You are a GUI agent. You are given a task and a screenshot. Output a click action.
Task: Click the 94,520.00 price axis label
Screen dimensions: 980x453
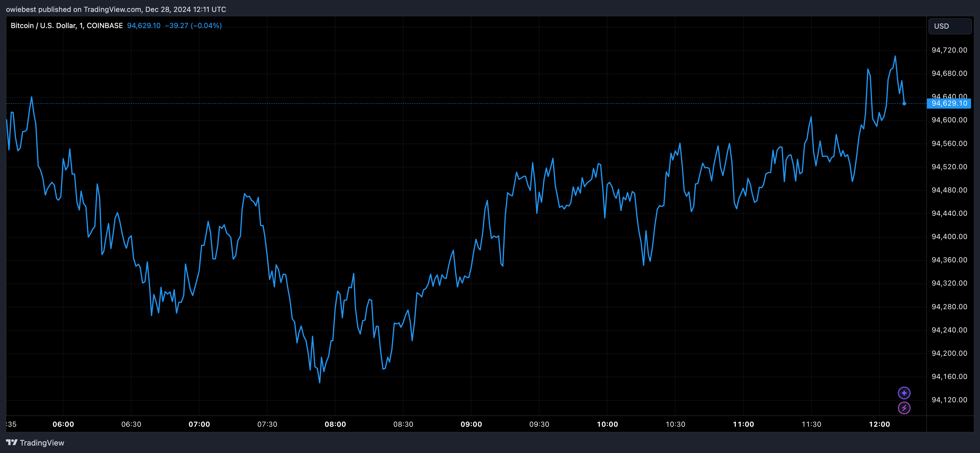coord(949,167)
